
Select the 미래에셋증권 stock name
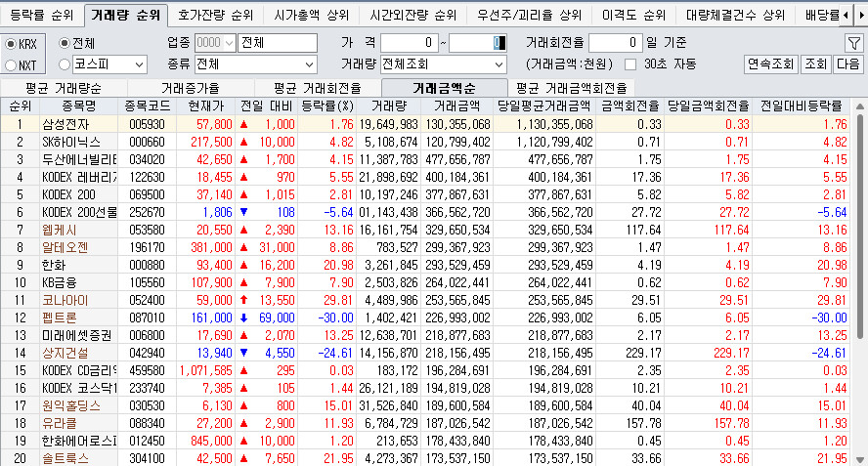pyautogui.click(x=77, y=335)
